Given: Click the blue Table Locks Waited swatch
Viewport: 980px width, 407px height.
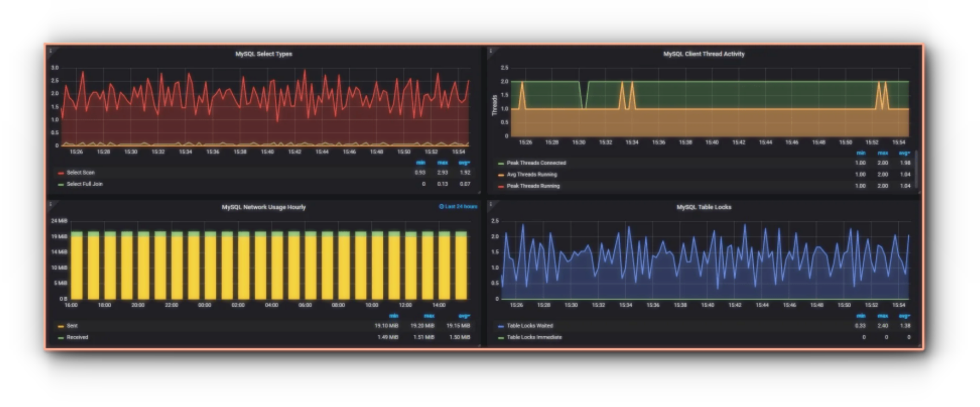Looking at the screenshot, I should coord(501,327).
